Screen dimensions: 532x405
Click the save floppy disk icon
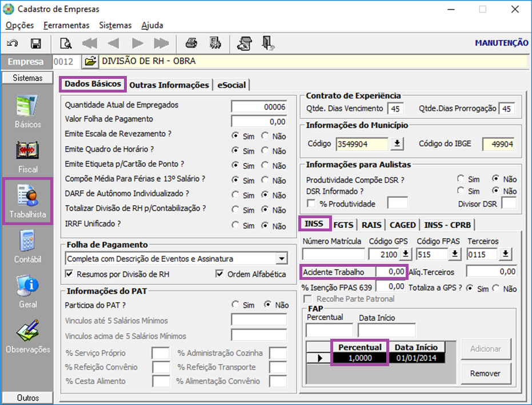tap(36, 43)
